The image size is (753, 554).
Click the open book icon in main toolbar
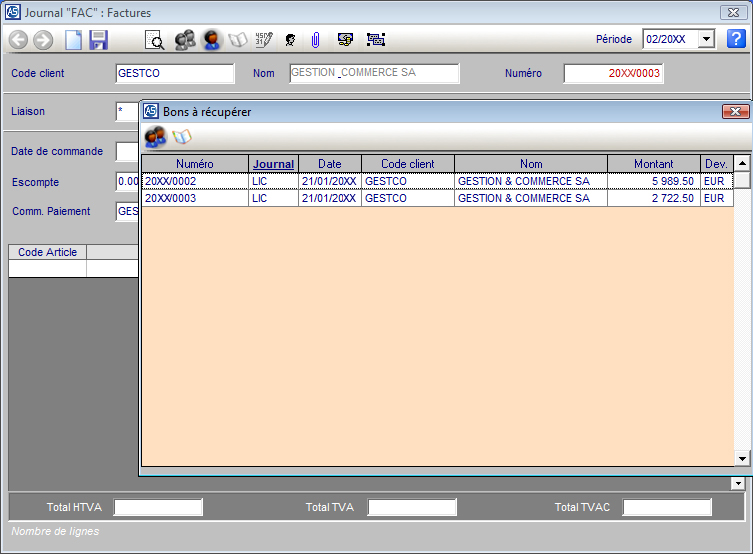(238, 40)
